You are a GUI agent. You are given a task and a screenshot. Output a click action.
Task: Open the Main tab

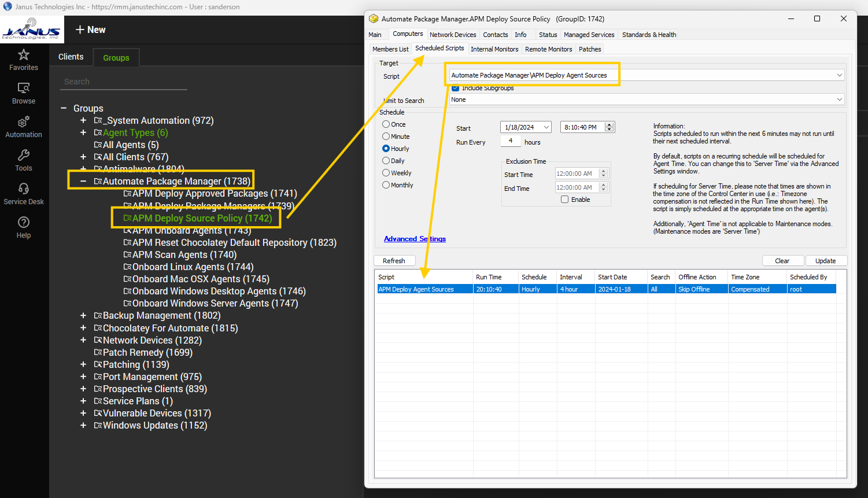tap(375, 35)
